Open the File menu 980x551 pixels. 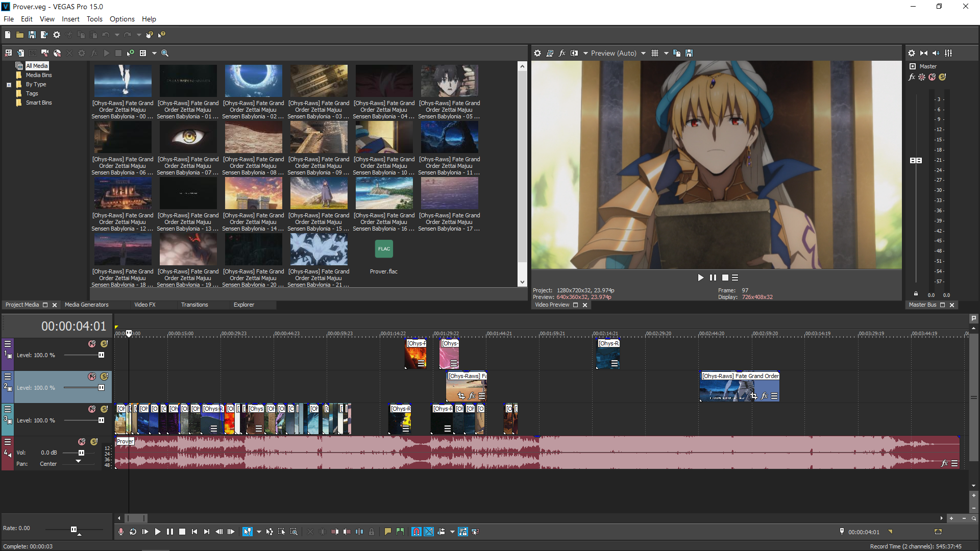pos(9,19)
